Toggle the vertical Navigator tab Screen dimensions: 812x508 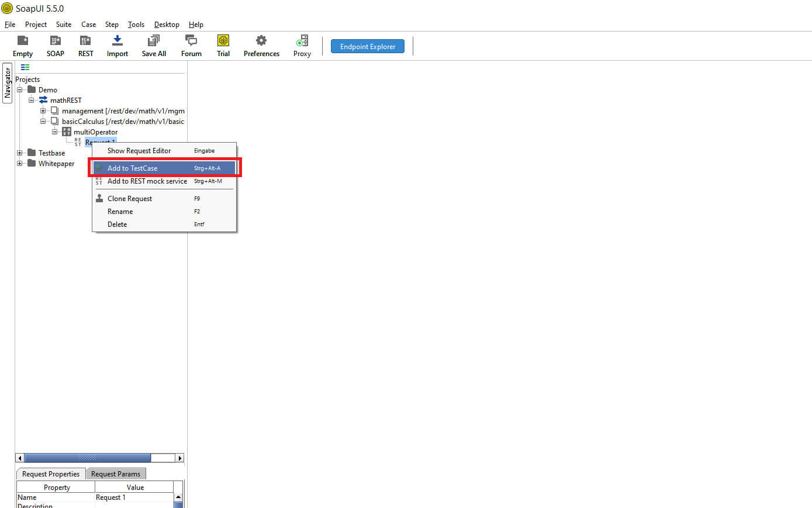coord(7,82)
